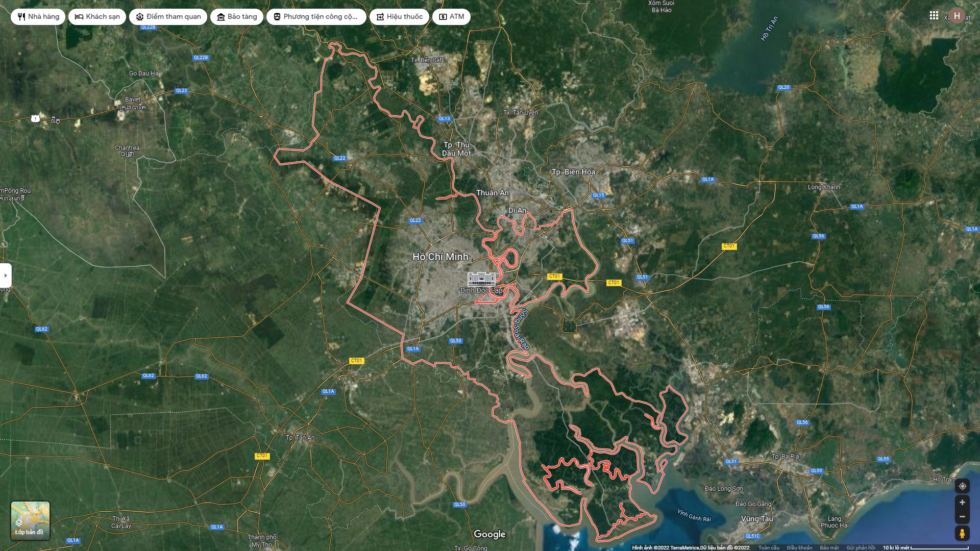Screen dimensions: 980x551
Task: Open the Điều khoản link
Action: (x=799, y=547)
